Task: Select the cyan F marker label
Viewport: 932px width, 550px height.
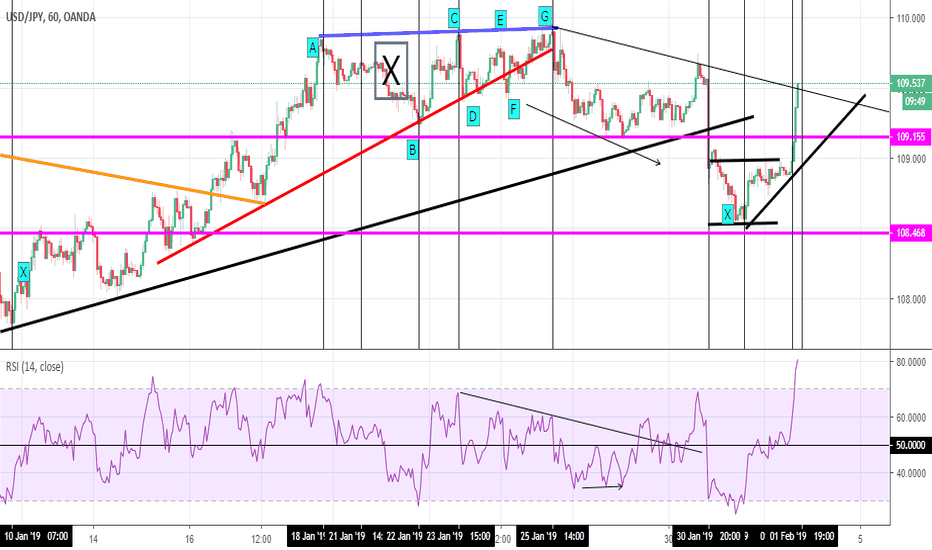Action: pos(514,109)
